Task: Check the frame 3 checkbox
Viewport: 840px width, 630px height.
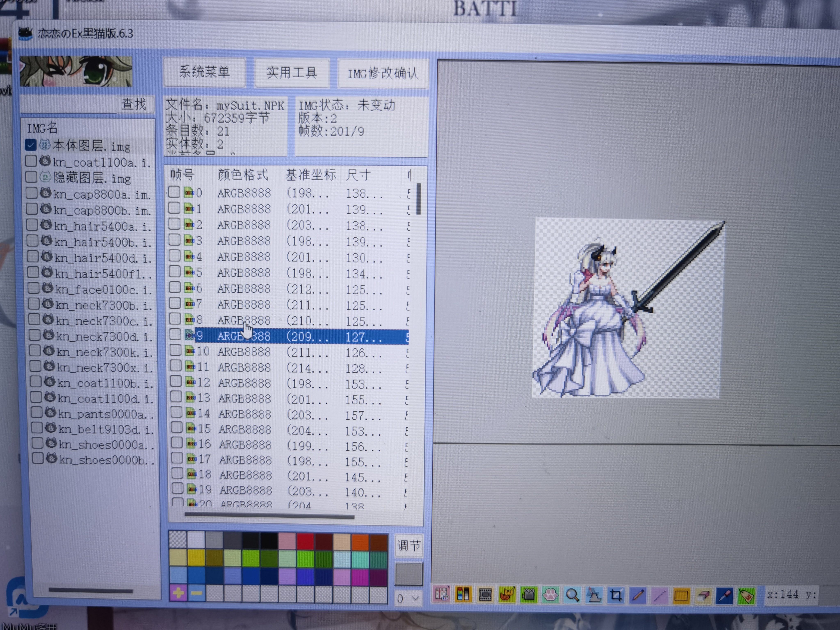Action: coord(174,240)
